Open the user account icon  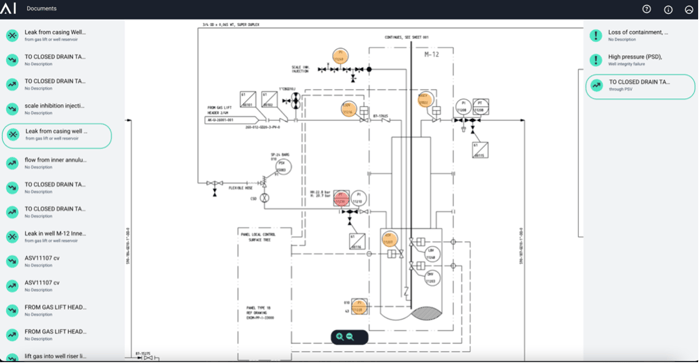click(x=689, y=9)
